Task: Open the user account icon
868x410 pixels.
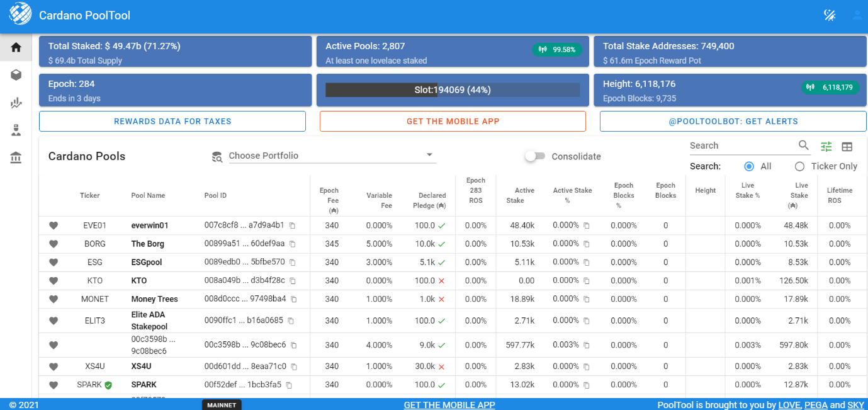Action: 857,15
